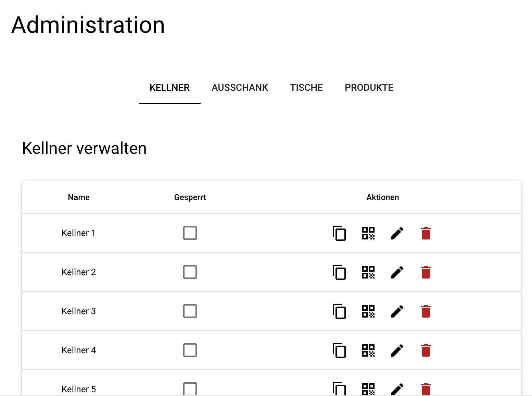Toggle Gesperrt checkbox for Kellner 2
532x396 pixels.
click(x=190, y=272)
